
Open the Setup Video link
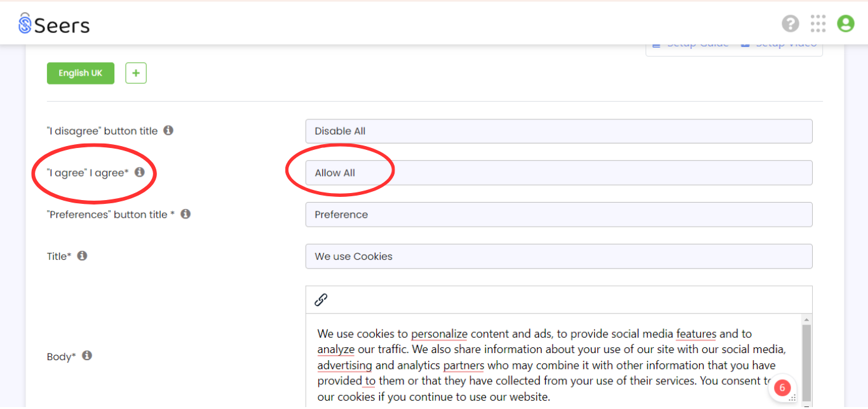tap(778, 44)
